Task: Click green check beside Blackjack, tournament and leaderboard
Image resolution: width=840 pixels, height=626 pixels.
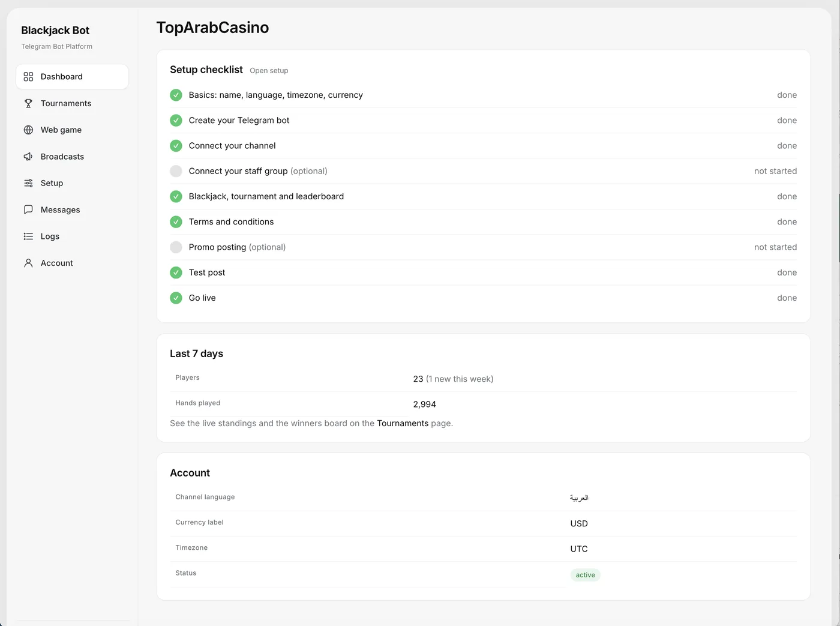Action: tap(176, 196)
